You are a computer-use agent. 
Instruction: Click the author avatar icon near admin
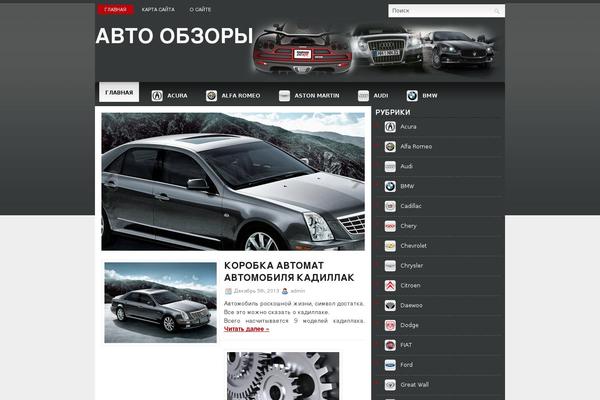click(x=285, y=291)
